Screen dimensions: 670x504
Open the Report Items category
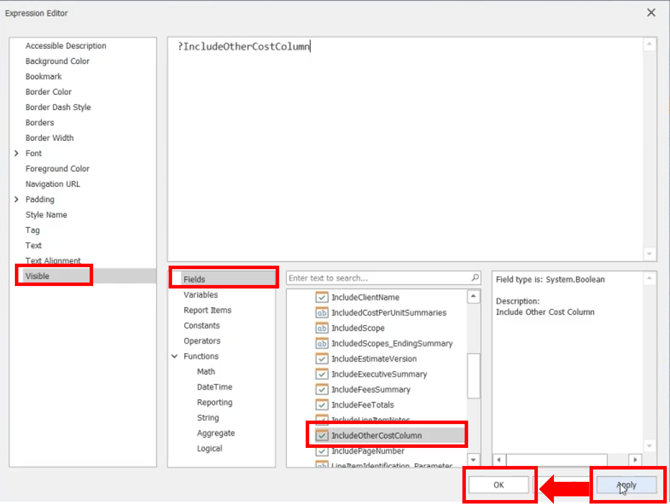(207, 310)
